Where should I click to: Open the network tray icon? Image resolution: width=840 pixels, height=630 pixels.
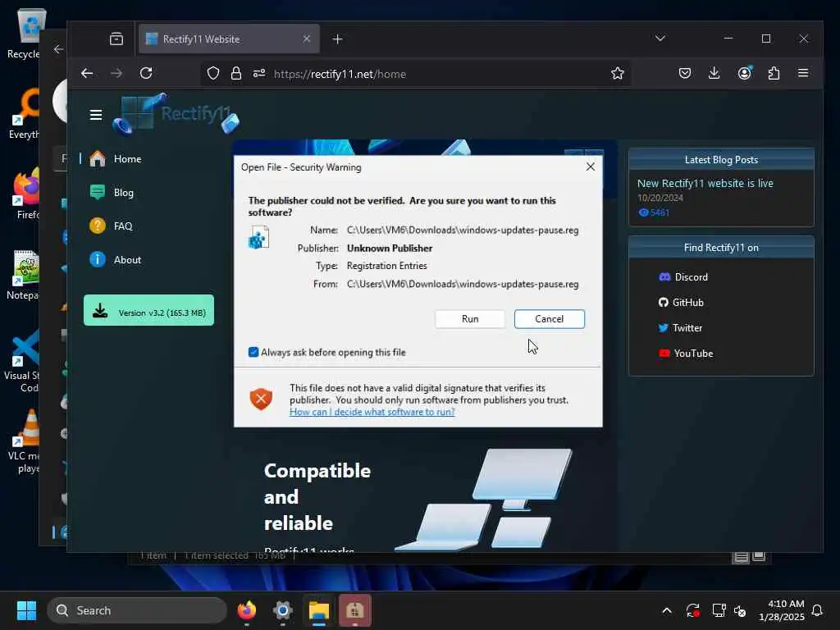click(x=718, y=610)
